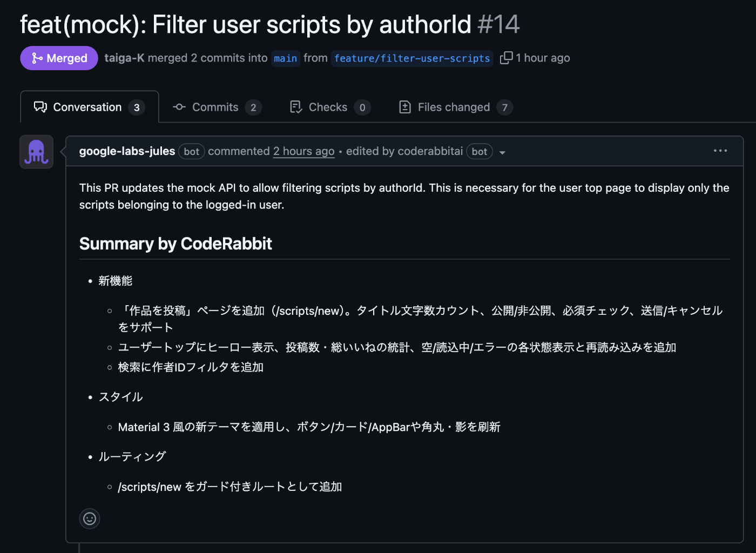This screenshot has width=756, height=553.
Task: Click the pull request number #14
Action: pyautogui.click(x=498, y=25)
